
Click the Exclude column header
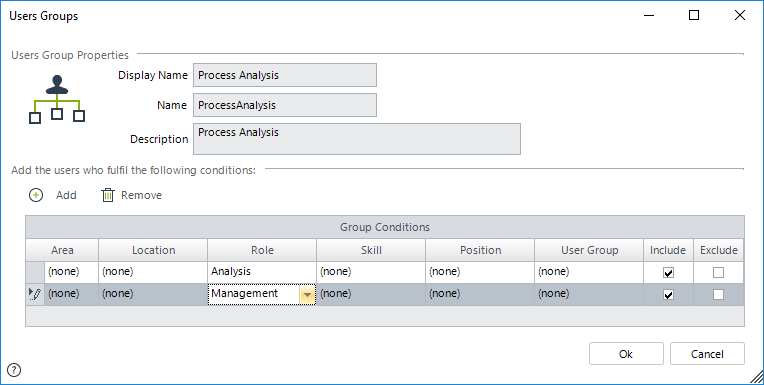coord(719,250)
